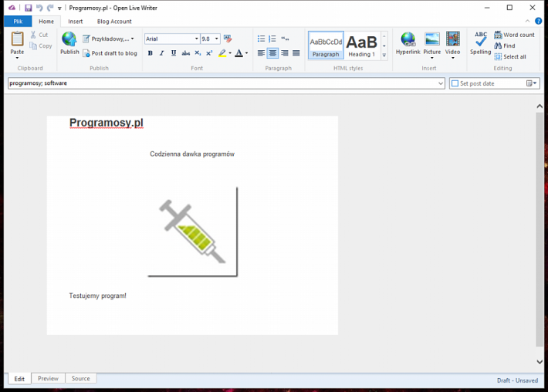
Task: Click the text 'Testujemy program!'
Action: click(97, 296)
